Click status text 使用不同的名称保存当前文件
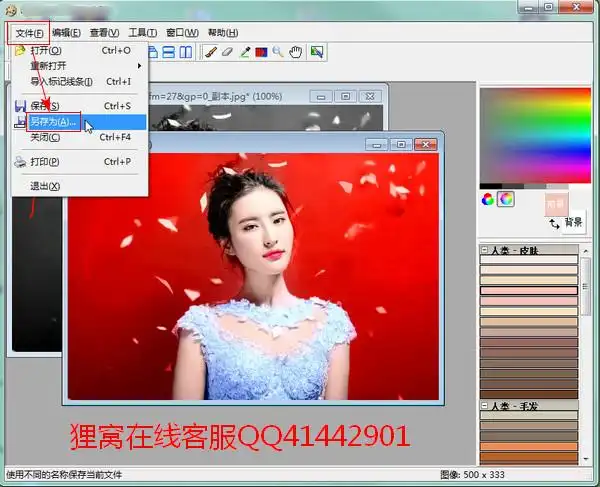Screen dimensions: 600x487 (64, 475)
